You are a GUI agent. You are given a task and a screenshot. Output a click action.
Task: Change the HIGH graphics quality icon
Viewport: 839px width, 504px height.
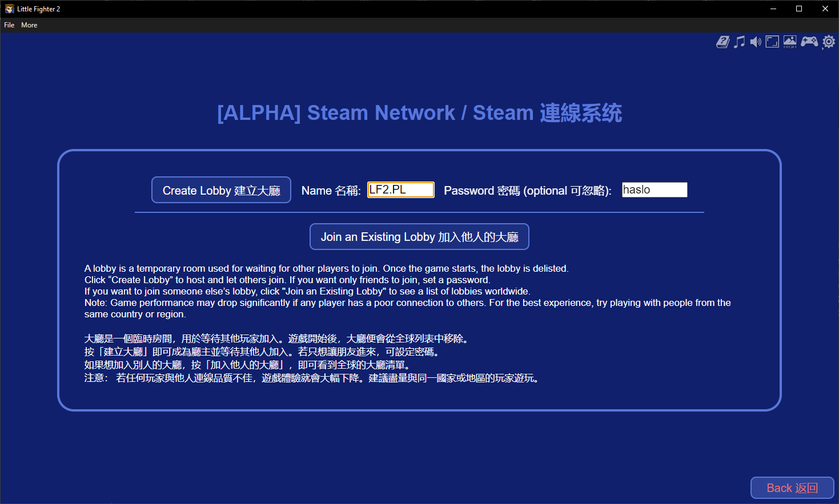pos(790,42)
